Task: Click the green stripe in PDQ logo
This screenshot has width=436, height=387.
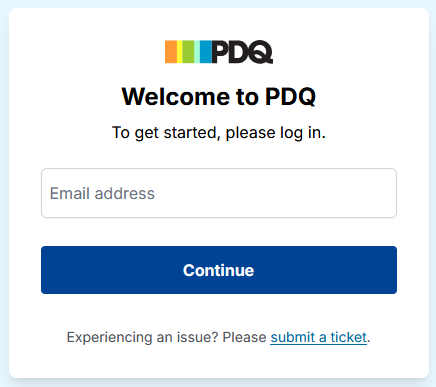Action: tap(188, 52)
